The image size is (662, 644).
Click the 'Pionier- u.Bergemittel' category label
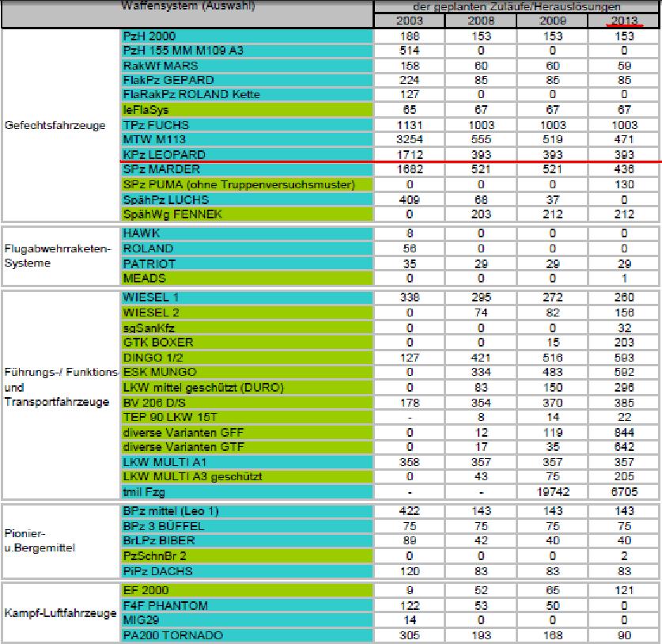[x=40, y=540]
